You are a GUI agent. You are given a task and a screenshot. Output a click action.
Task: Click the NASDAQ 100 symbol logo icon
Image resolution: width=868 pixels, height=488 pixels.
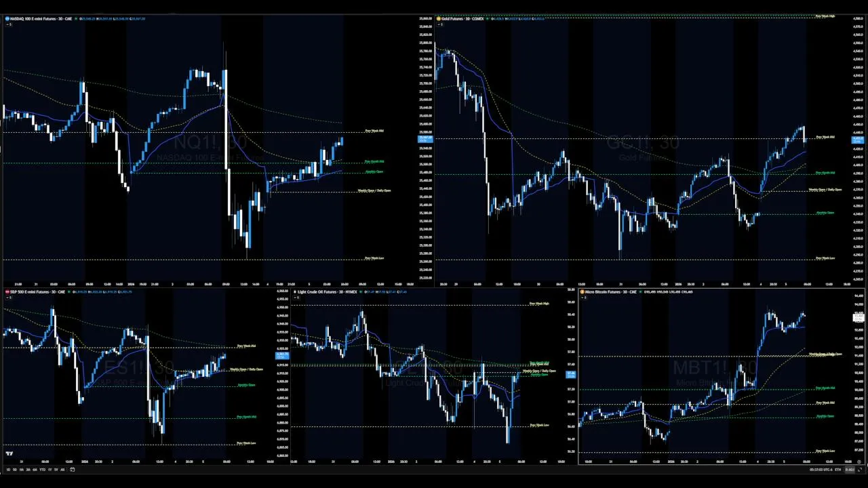tap(7, 18)
